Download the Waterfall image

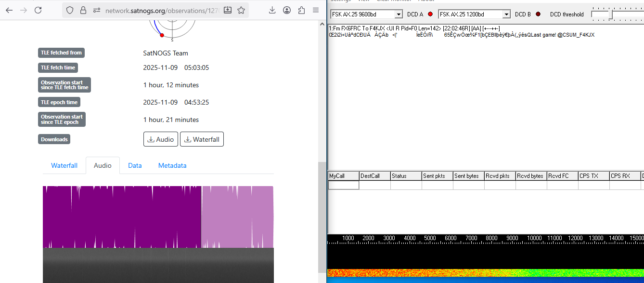pos(202,139)
